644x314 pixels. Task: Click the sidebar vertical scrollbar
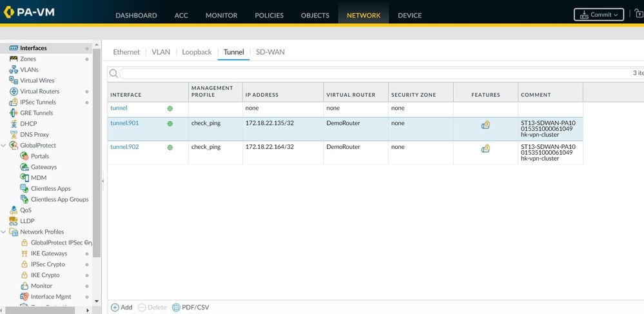(97, 155)
